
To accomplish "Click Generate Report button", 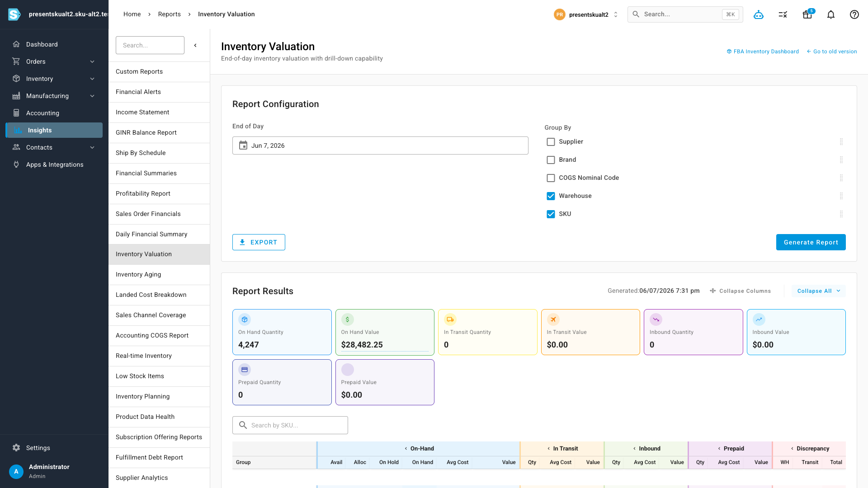I will click(811, 242).
